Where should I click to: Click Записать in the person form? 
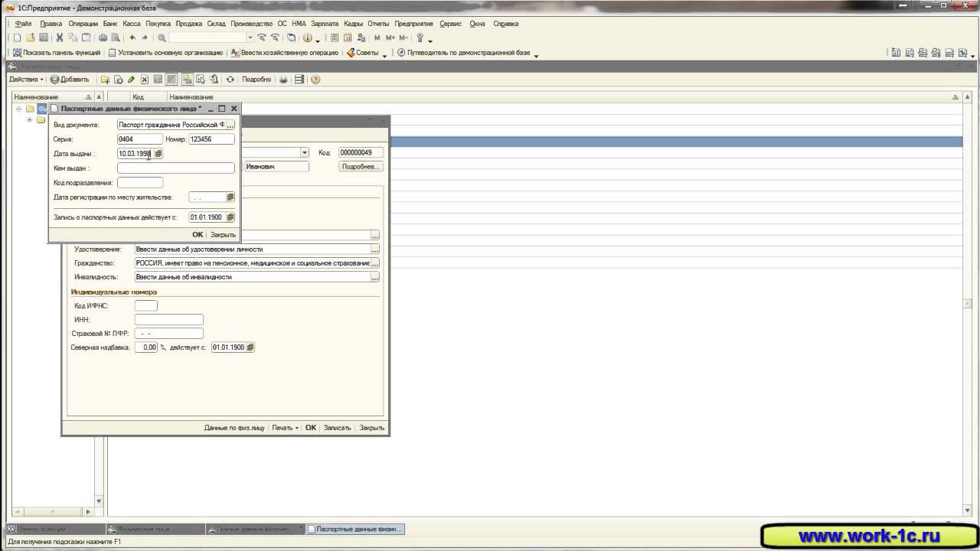(337, 428)
